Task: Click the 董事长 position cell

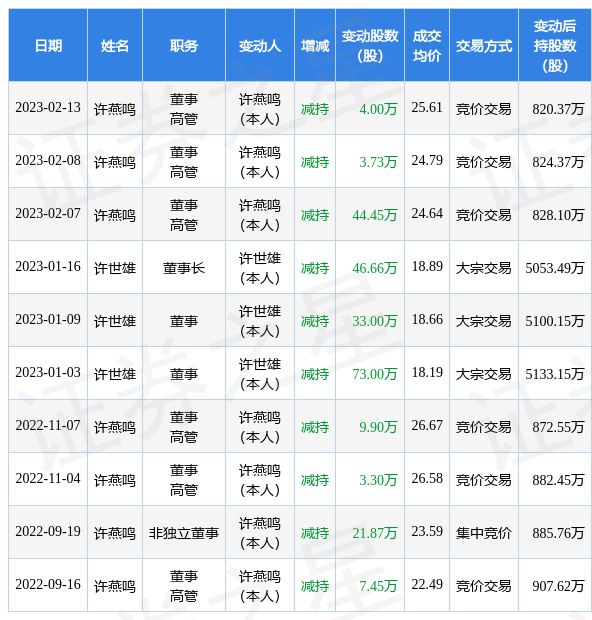Action: click(x=184, y=268)
